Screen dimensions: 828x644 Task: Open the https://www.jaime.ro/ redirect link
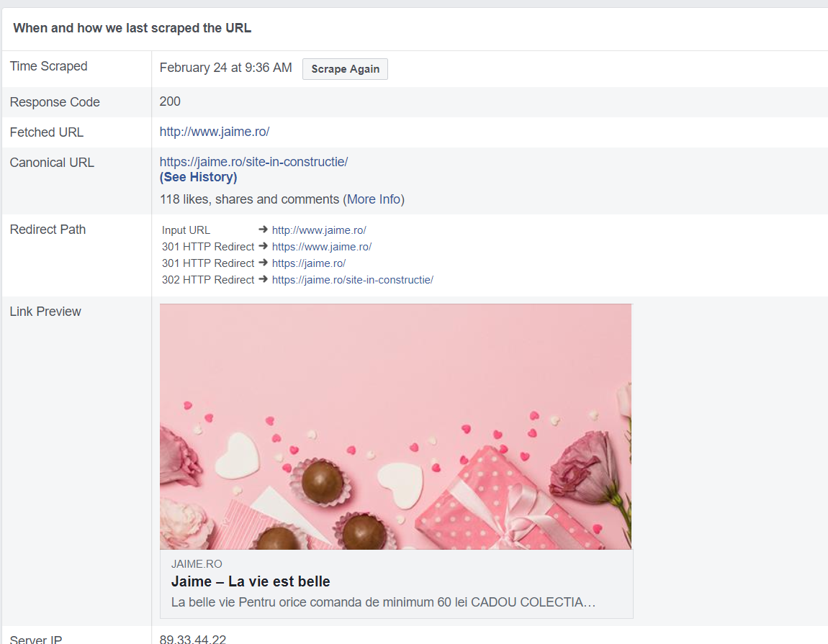click(x=322, y=247)
